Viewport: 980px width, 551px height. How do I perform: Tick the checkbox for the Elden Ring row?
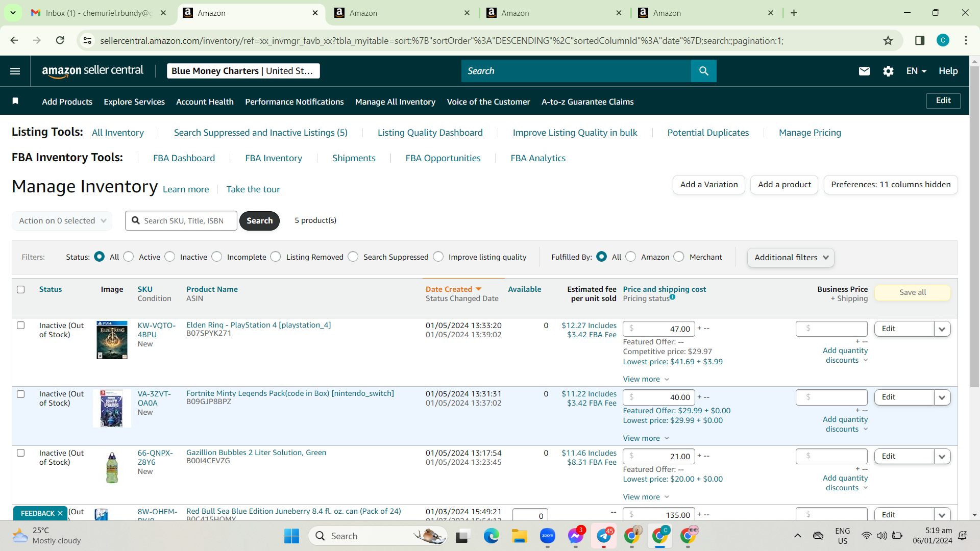click(x=21, y=325)
